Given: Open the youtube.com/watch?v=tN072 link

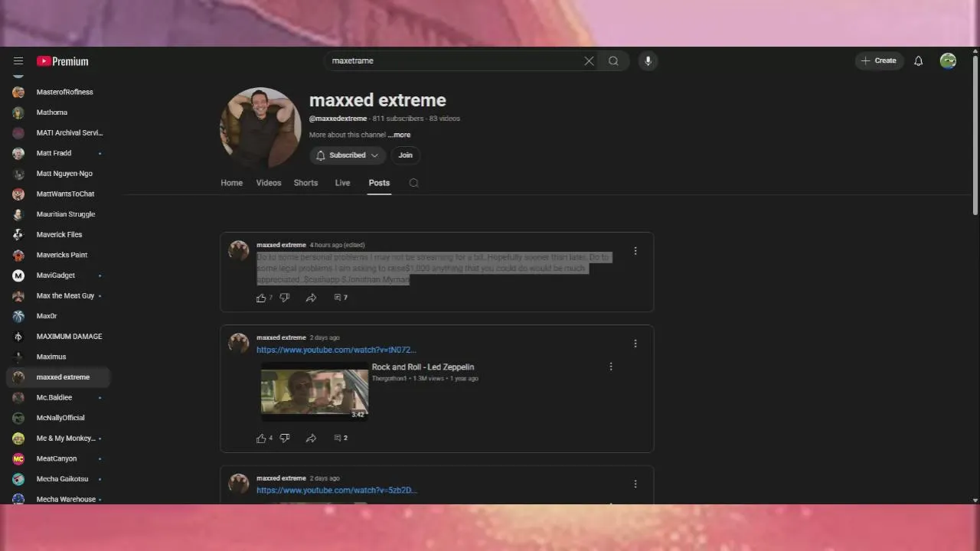Looking at the screenshot, I should (336, 350).
